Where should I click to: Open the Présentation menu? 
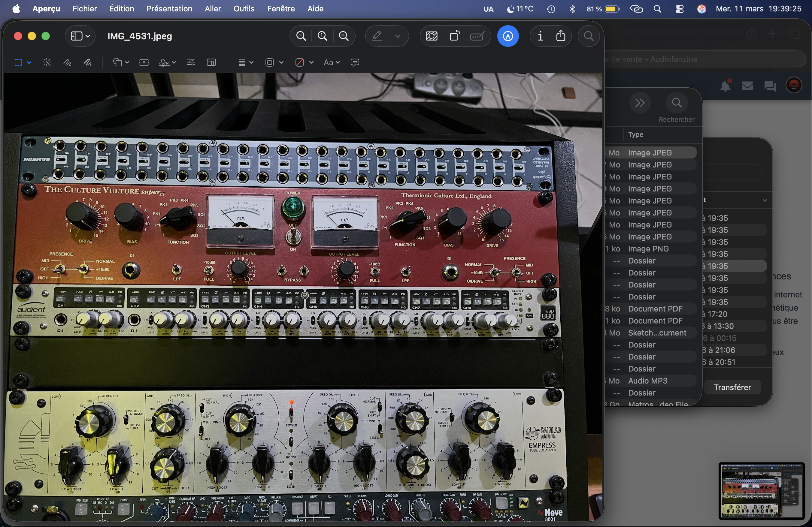(x=169, y=8)
